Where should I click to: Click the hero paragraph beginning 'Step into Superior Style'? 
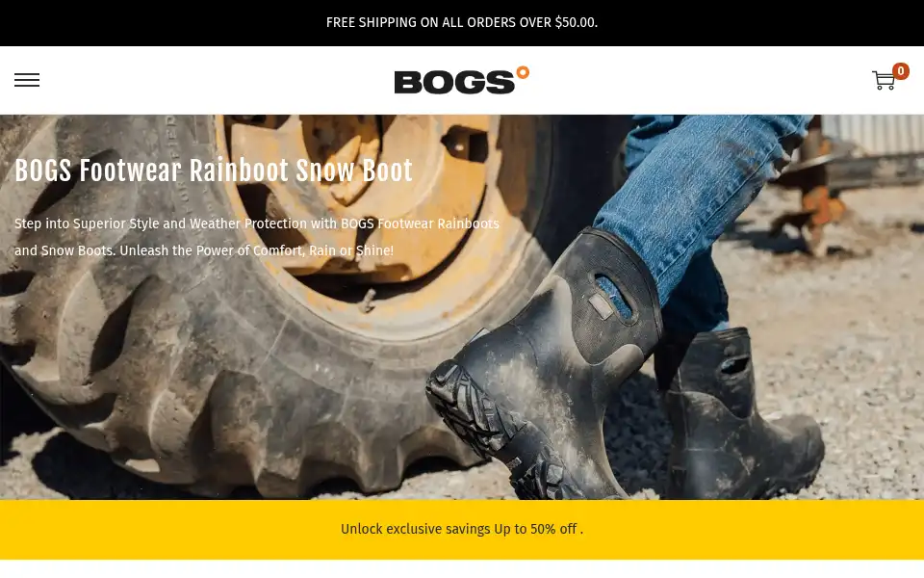257,237
